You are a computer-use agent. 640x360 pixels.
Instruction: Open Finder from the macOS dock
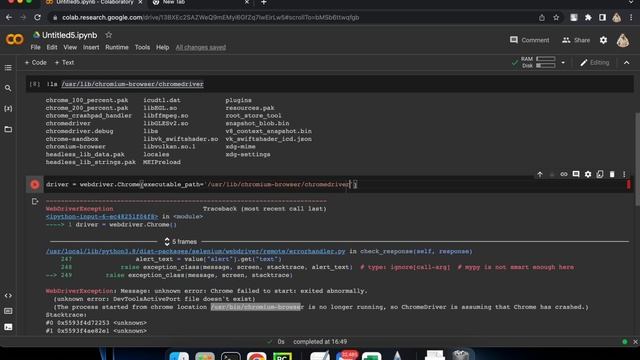179,357
